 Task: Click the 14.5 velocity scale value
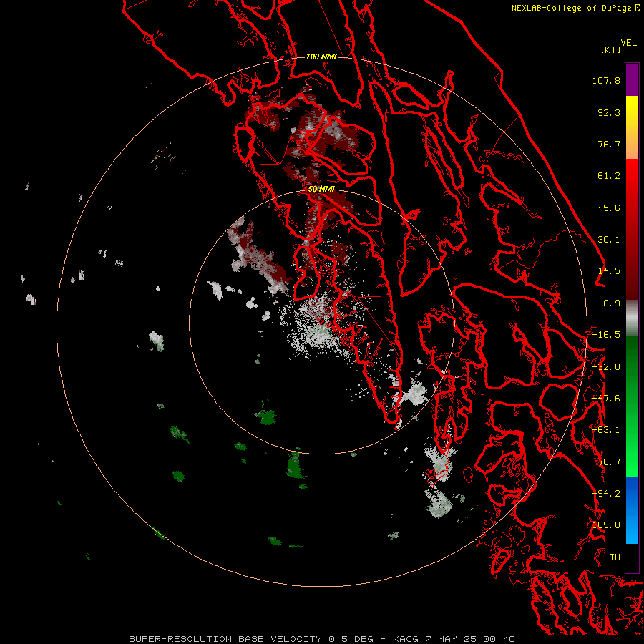point(609,271)
